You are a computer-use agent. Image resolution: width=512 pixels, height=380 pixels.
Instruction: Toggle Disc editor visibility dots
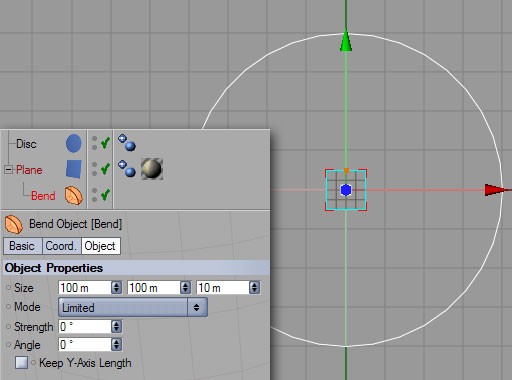94,143
